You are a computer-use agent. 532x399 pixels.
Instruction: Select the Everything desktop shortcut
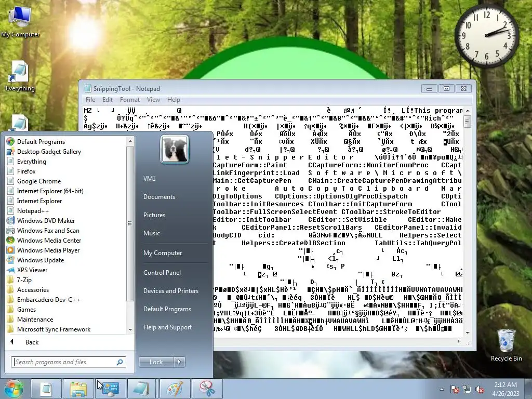[x=20, y=76]
